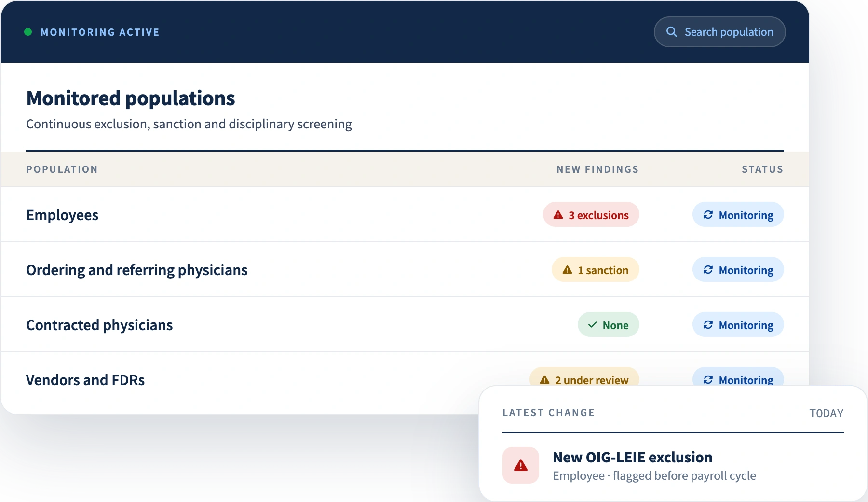This screenshot has width=868, height=502.
Task: Click the checkmark icon on None badge
Action: (x=592, y=325)
